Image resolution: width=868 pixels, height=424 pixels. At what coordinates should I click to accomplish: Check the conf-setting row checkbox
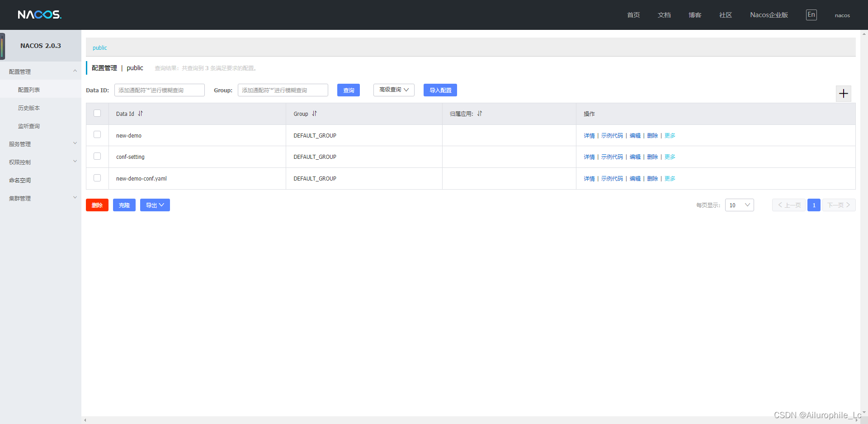tap(97, 156)
